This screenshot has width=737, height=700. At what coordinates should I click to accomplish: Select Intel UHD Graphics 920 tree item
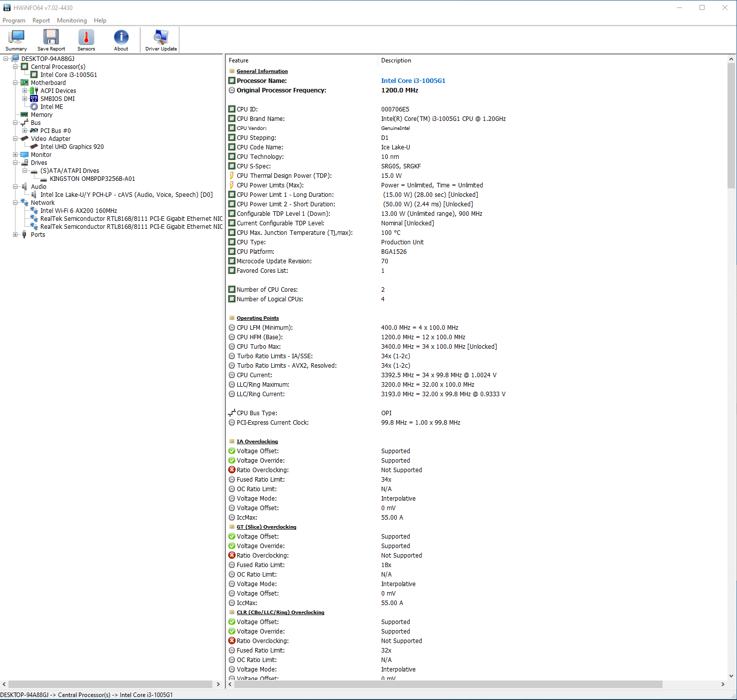(x=72, y=146)
